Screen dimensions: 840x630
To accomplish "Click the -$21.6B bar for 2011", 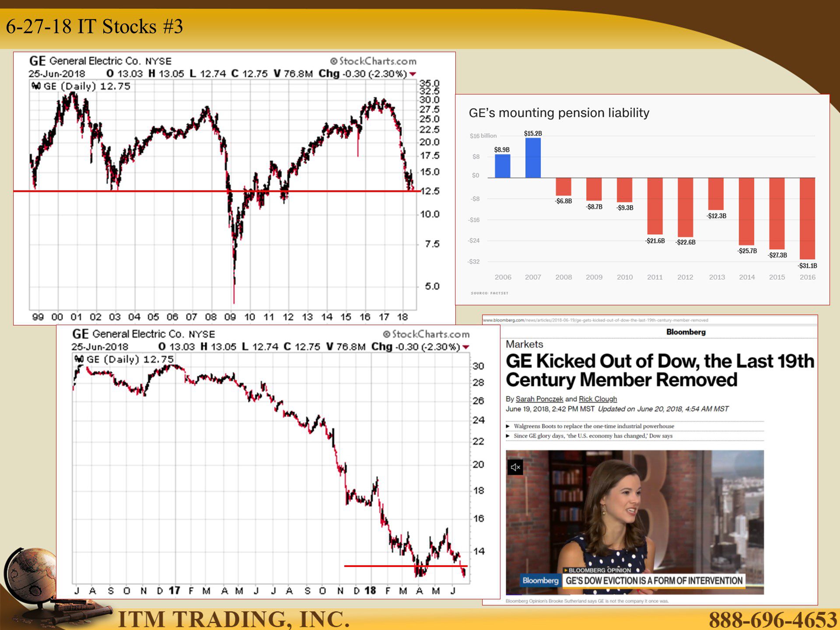I will (655, 206).
